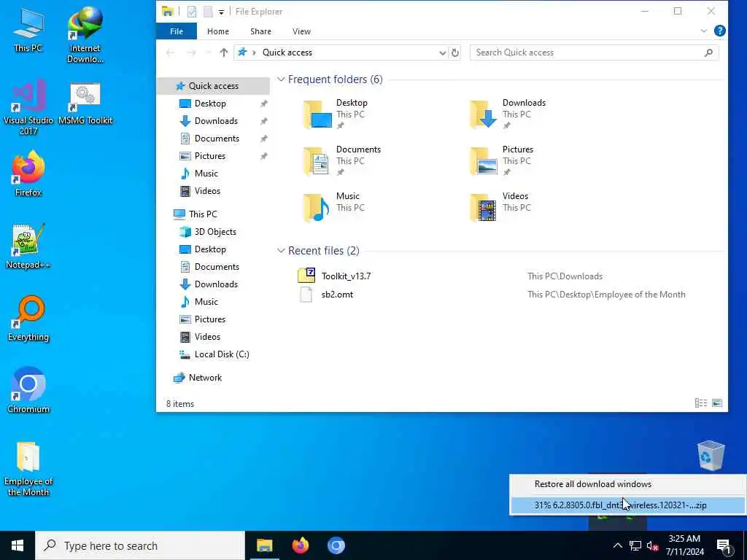Open the notification center
This screenshot has height=560, width=747.
724,546
